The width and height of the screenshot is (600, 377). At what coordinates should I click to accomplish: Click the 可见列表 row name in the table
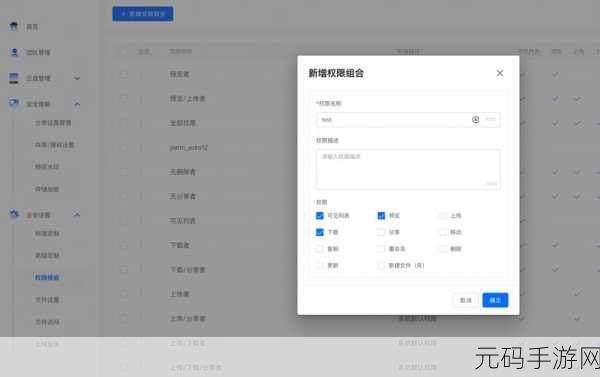[183, 220]
